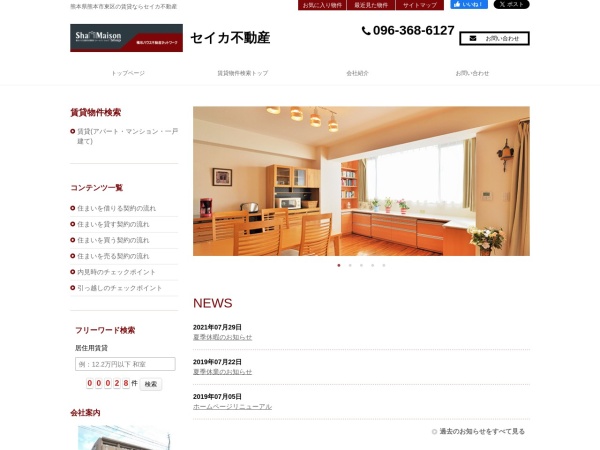Open 住まいを買う契約の流れ link
The image size is (600, 450).
113,240
